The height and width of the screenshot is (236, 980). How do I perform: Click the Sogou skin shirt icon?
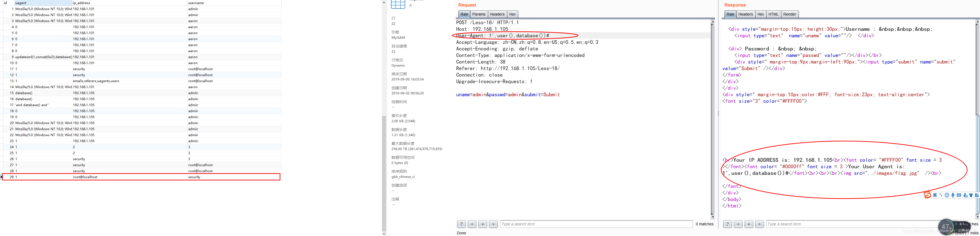tap(971, 195)
